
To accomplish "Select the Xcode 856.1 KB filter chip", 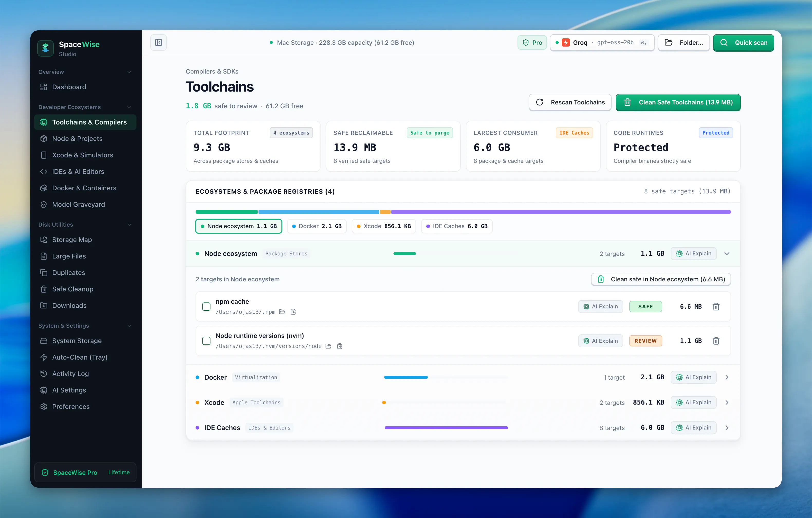I will 384,226.
